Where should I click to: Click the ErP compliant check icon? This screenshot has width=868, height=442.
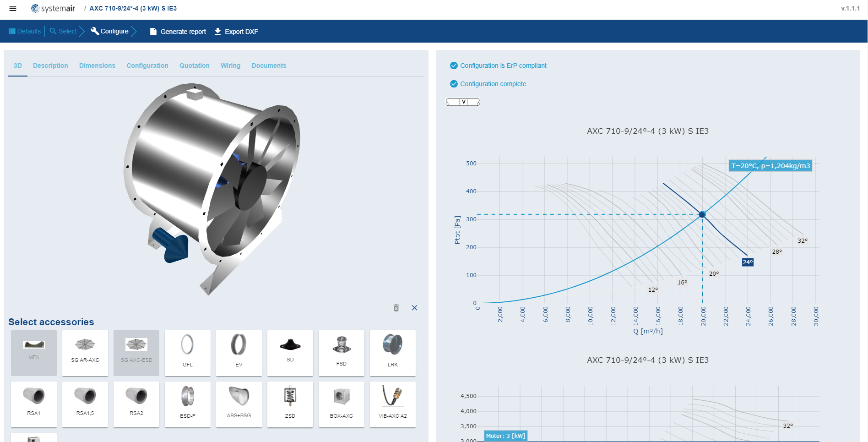click(454, 65)
